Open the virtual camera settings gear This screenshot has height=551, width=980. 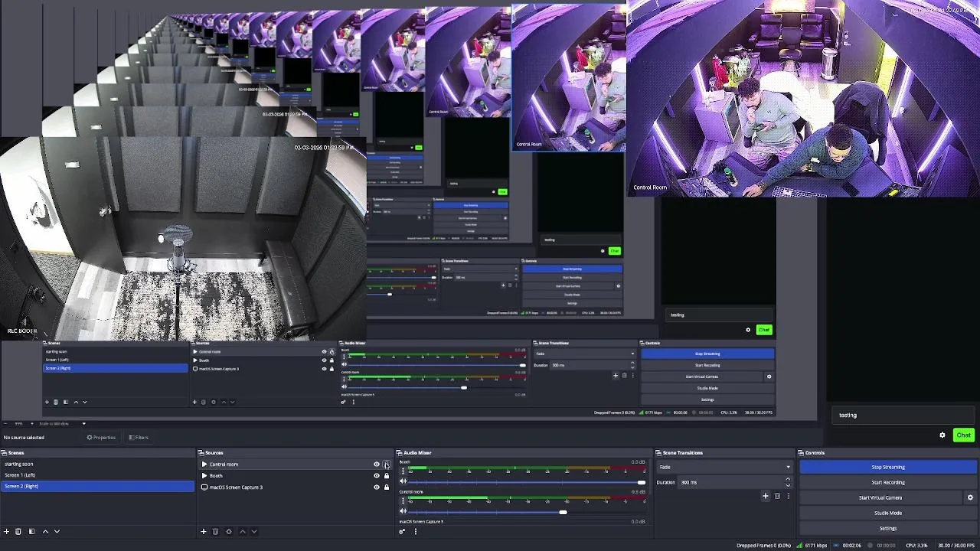click(x=970, y=497)
